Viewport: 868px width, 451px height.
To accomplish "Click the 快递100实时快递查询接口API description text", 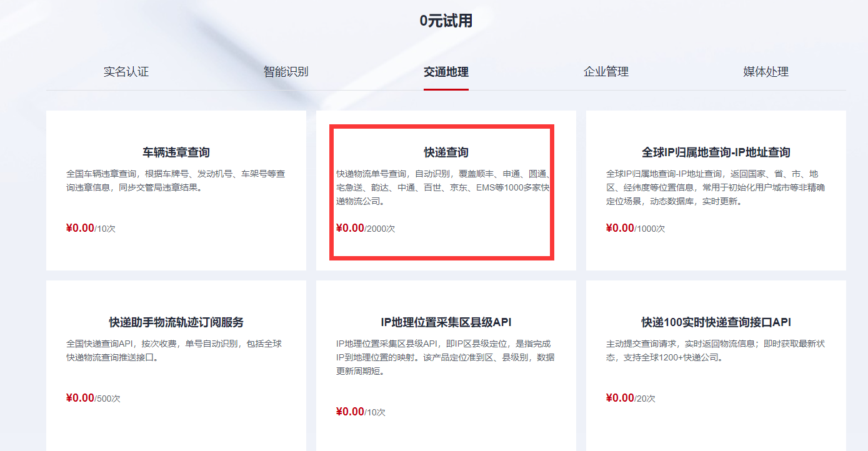I will pyautogui.click(x=716, y=350).
